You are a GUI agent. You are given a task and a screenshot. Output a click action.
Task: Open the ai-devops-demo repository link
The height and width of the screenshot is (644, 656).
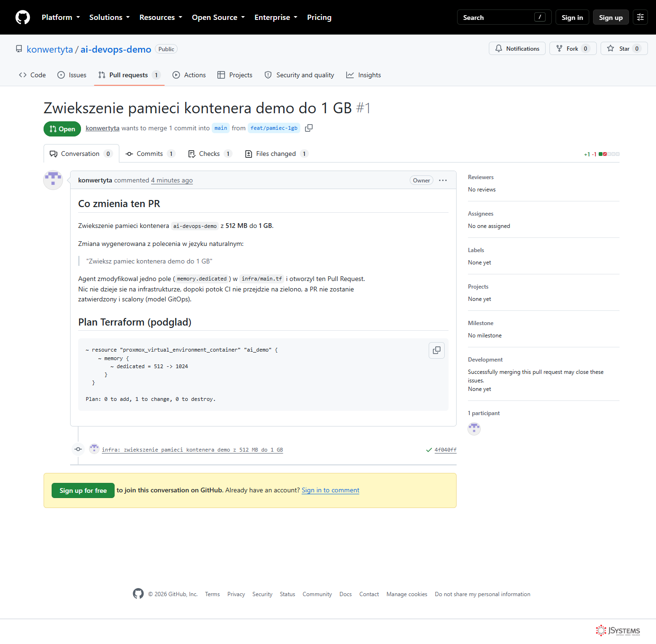pyautogui.click(x=116, y=49)
